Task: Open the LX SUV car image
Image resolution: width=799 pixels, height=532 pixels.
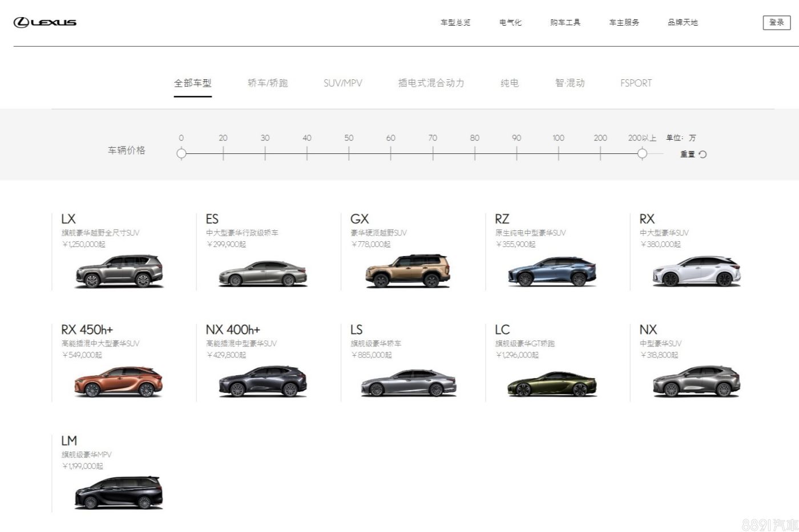Action: coord(119,271)
